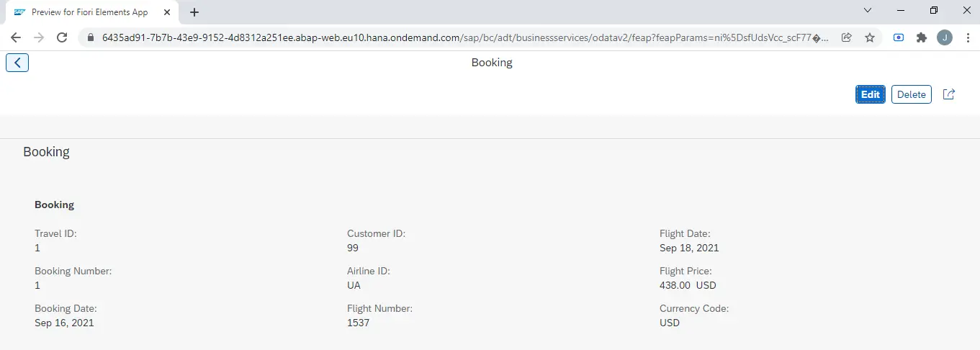Click the Edit button

[x=871, y=94]
